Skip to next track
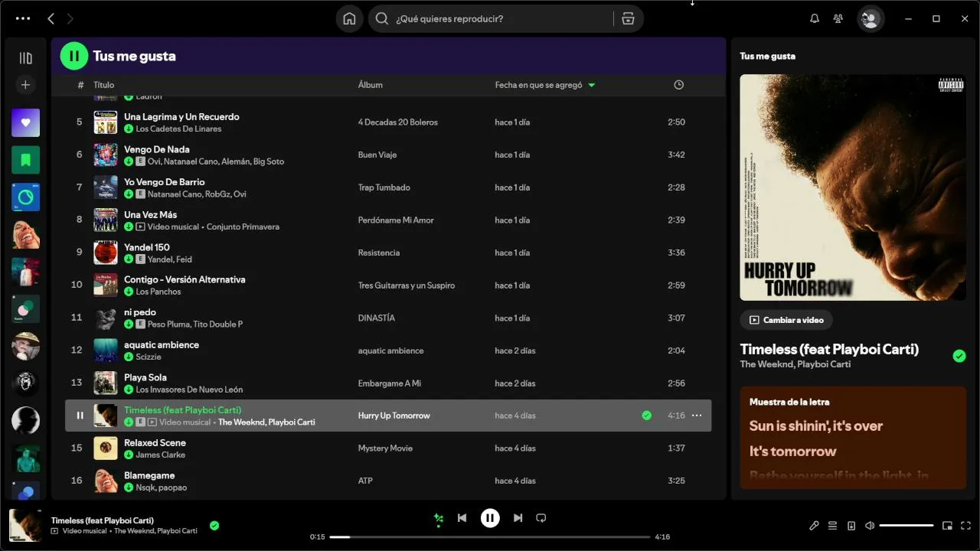This screenshot has height=551, width=980. tap(518, 518)
